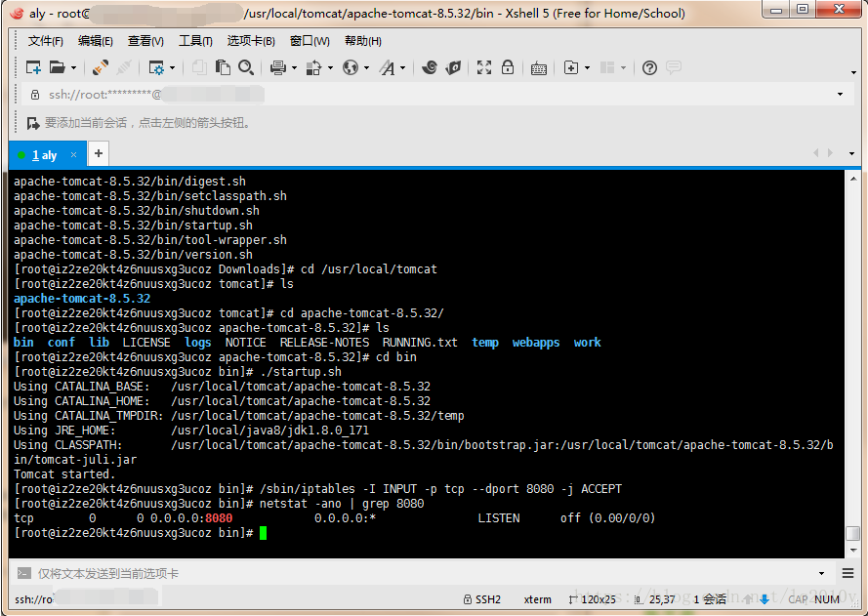The height and width of the screenshot is (616, 868).
Task: Click the Font letter A icon
Action: click(x=387, y=67)
